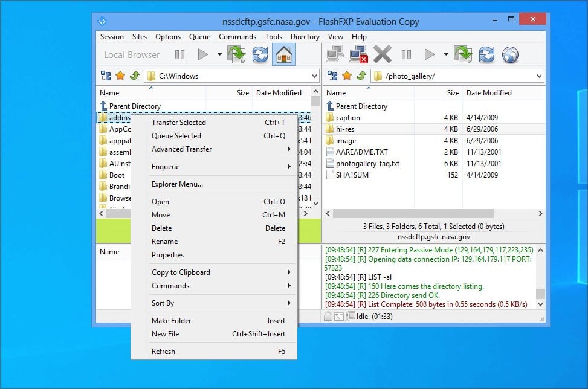
Task: Open dropdown arrow beside remote play button
Action: pos(446,55)
